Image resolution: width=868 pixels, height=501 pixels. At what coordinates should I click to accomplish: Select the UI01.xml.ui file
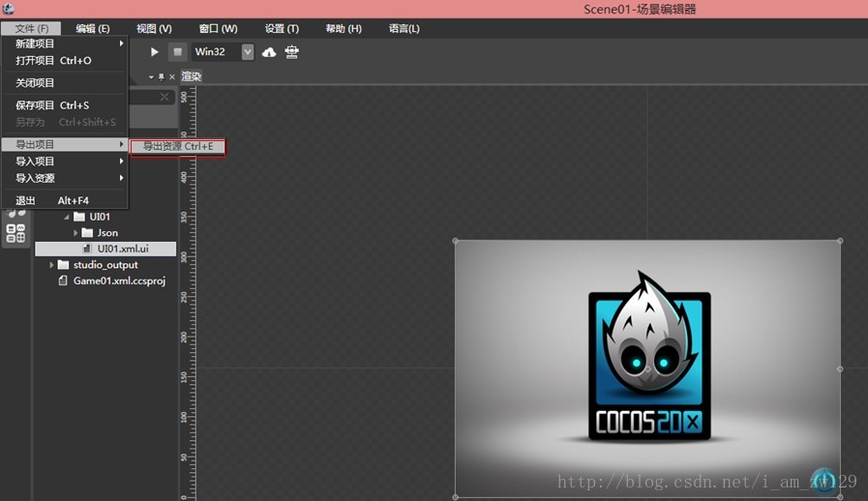click(x=122, y=249)
